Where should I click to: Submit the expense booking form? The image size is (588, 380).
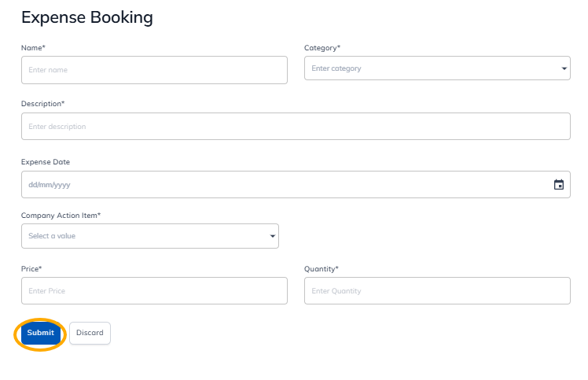(x=40, y=333)
